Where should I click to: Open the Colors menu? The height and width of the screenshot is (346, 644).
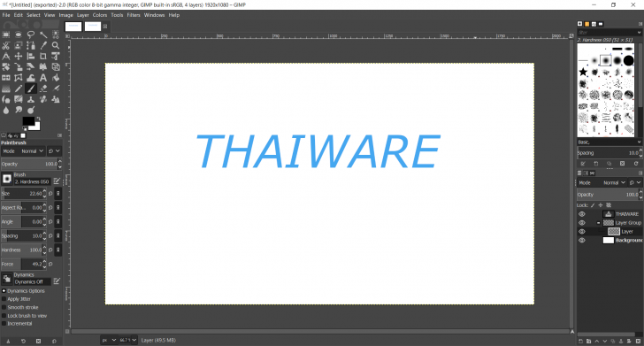[x=100, y=15]
